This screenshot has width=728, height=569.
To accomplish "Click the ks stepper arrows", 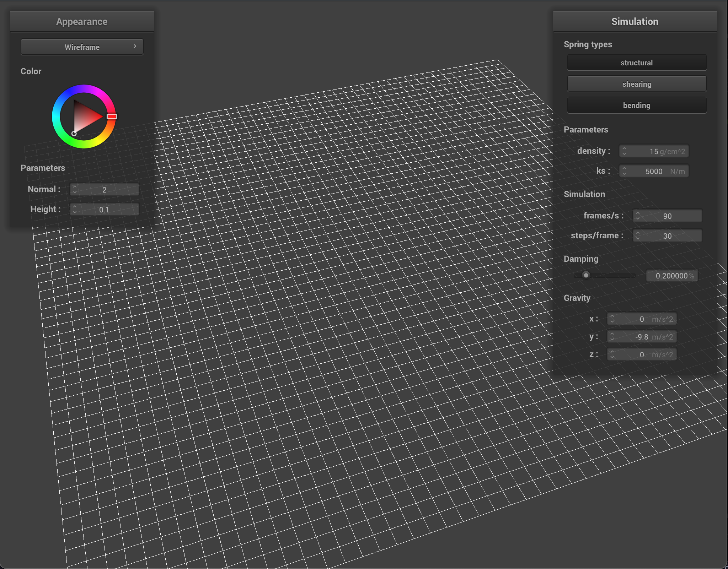I will [624, 171].
